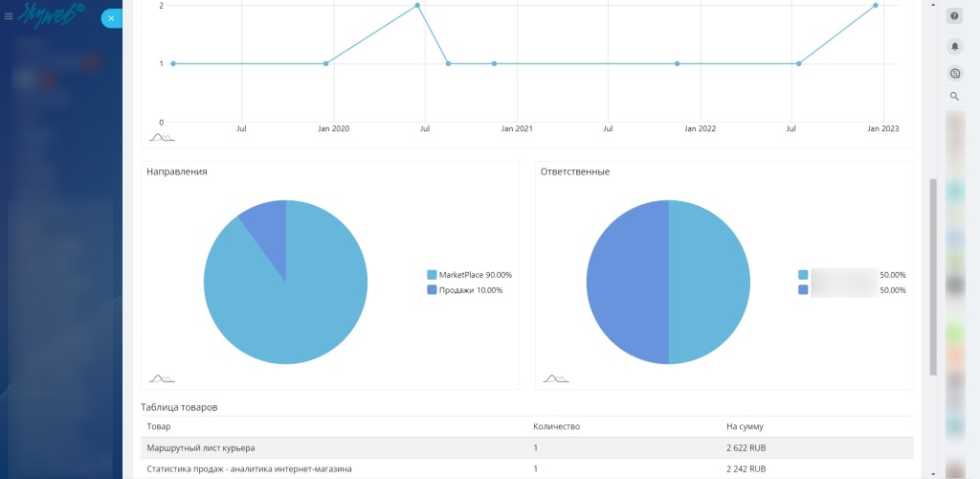Screen dimensions: 980x479
Task: Click the На сумму column header
Action: click(x=745, y=426)
